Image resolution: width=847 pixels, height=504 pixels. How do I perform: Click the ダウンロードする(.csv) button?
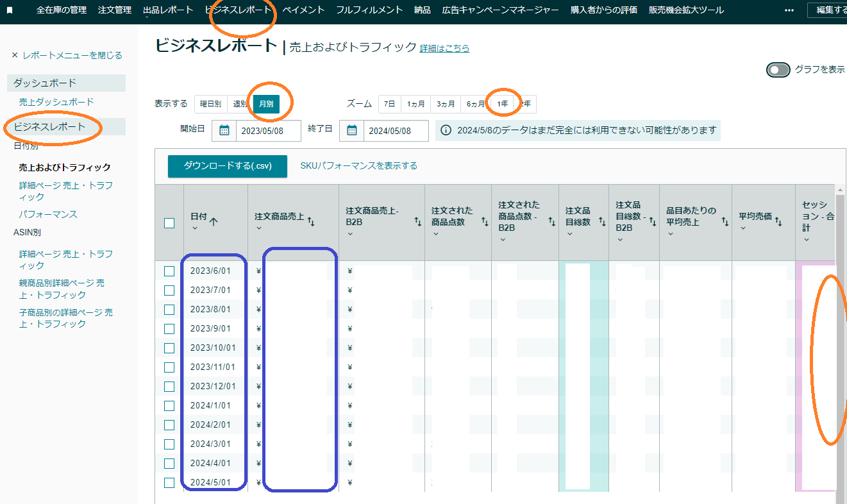pyautogui.click(x=228, y=165)
